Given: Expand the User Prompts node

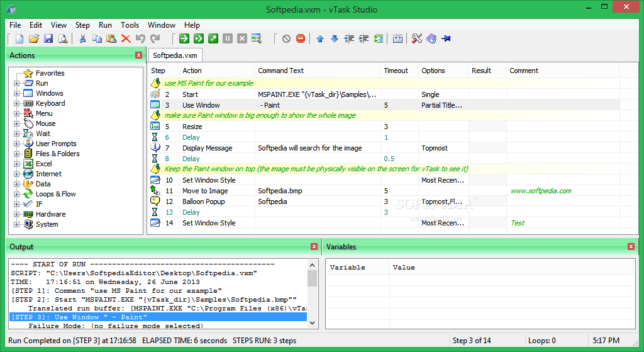Looking at the screenshot, I should [x=16, y=144].
